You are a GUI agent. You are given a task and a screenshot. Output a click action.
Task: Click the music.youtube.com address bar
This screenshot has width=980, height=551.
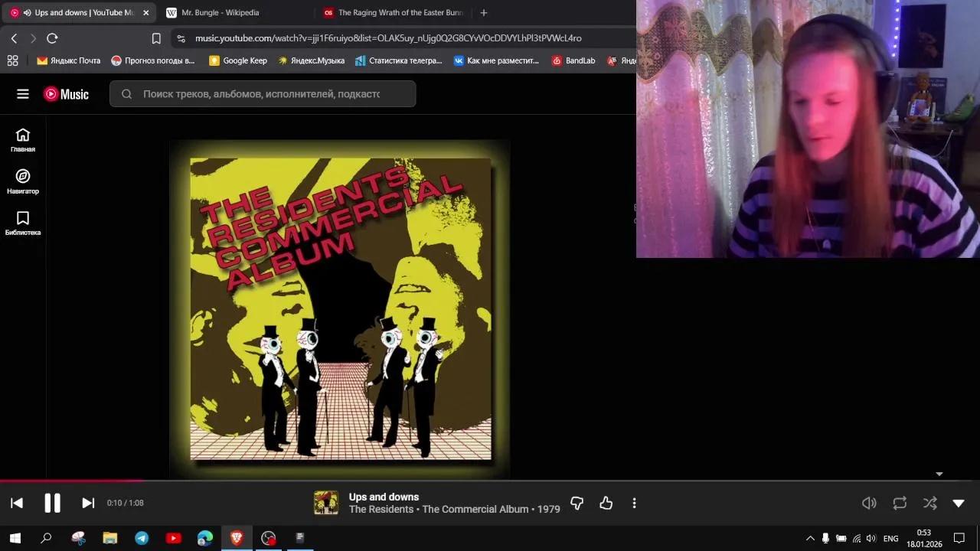(x=388, y=38)
